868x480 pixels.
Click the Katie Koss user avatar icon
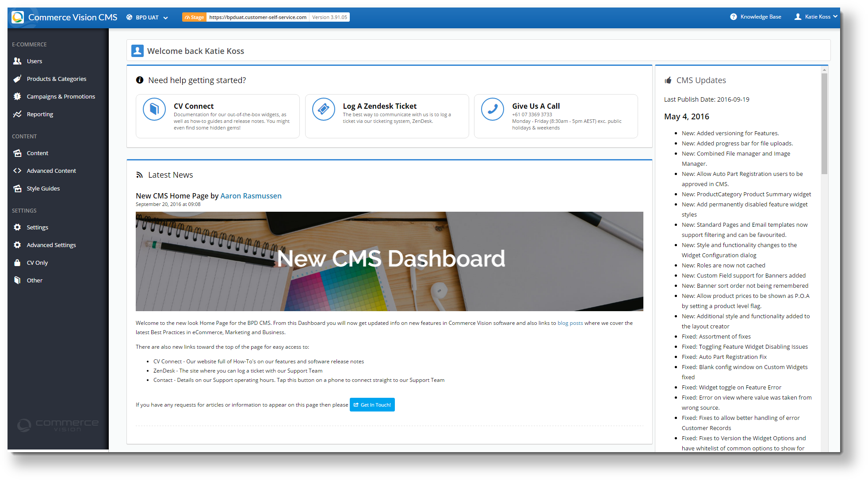tap(798, 17)
